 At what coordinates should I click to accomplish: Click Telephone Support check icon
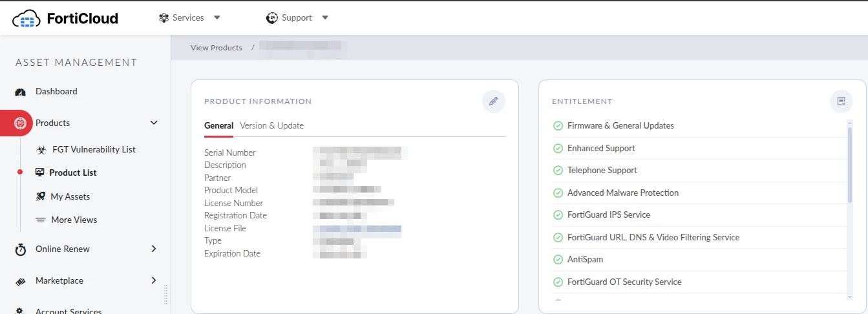click(558, 171)
